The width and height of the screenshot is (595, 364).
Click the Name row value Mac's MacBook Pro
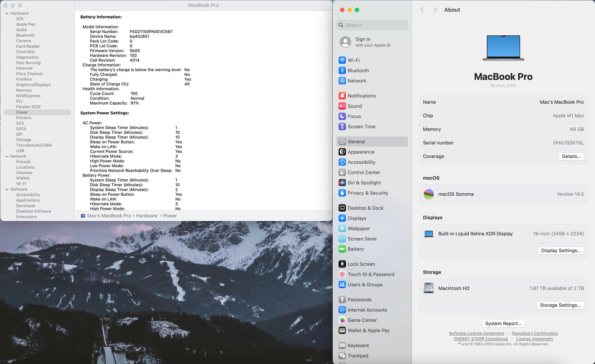(x=562, y=102)
